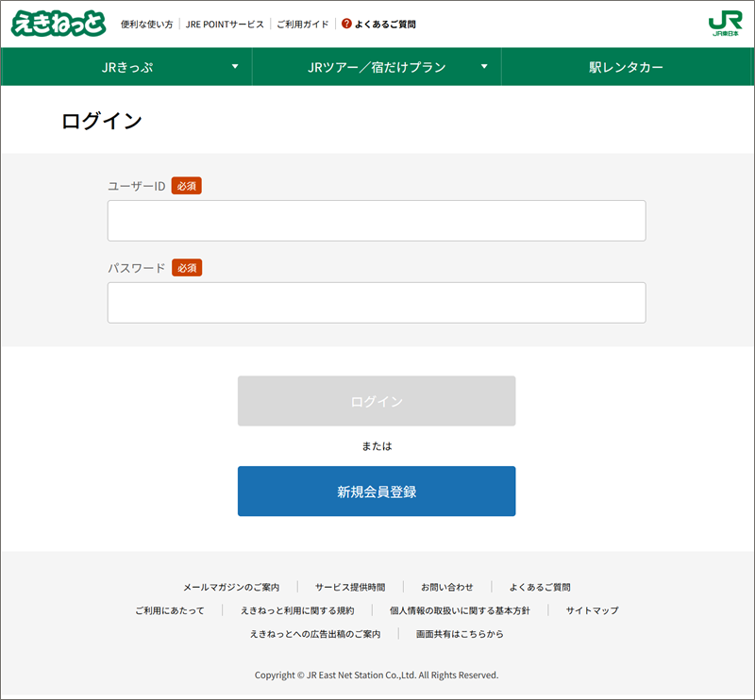755x700 pixels.
Task: Open the JRE POINTサービス link
Action: click(225, 24)
